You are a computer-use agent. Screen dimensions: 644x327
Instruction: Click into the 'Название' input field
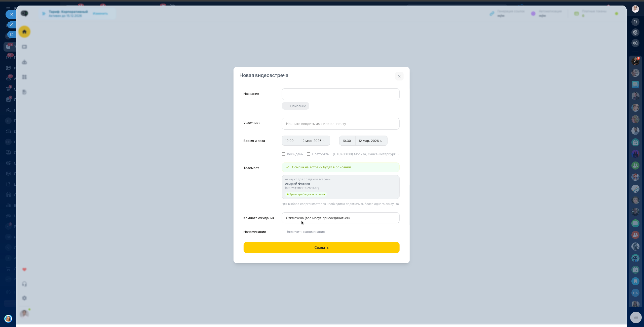tap(340, 94)
